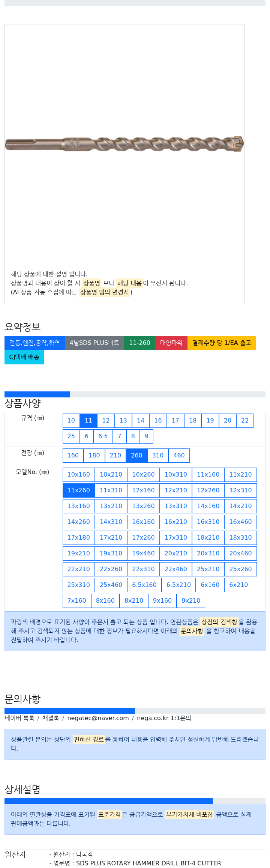Choose the 16x460 model variant
Image resolution: width=270 pixels, height=868 pixels.
[x=241, y=522]
